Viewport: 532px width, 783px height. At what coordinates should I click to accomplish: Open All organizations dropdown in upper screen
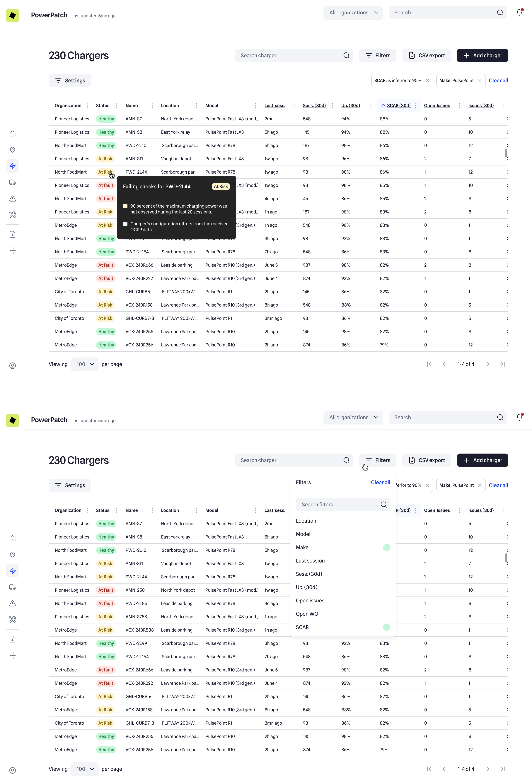coord(353,13)
